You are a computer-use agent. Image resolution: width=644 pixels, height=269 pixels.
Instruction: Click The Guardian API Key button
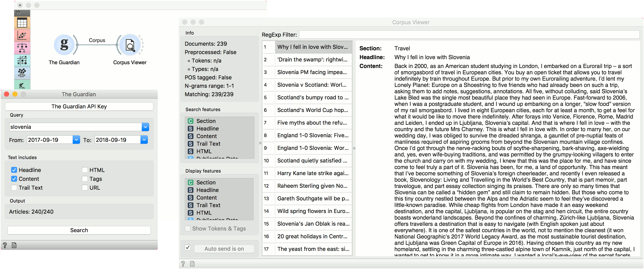point(79,107)
